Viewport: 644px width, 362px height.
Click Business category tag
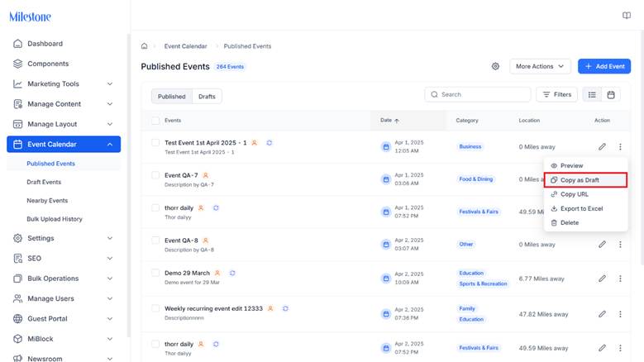[470, 146]
